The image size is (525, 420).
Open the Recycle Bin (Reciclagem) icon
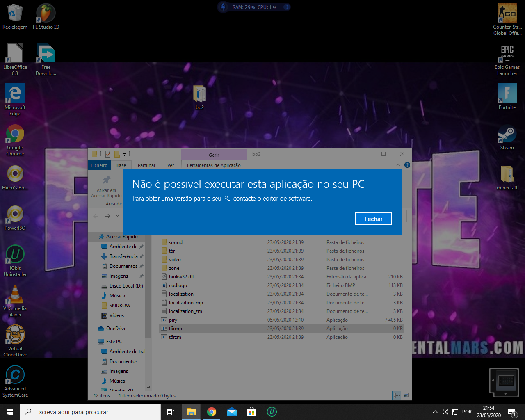tap(15, 16)
